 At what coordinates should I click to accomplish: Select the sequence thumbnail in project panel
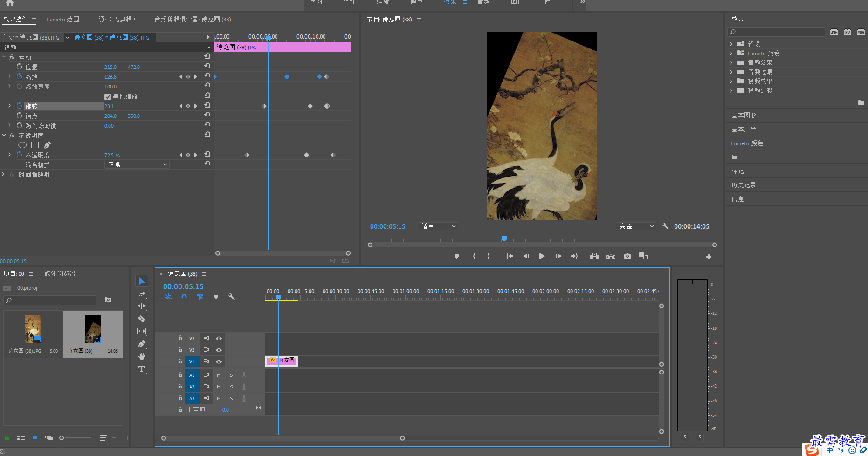click(x=93, y=329)
